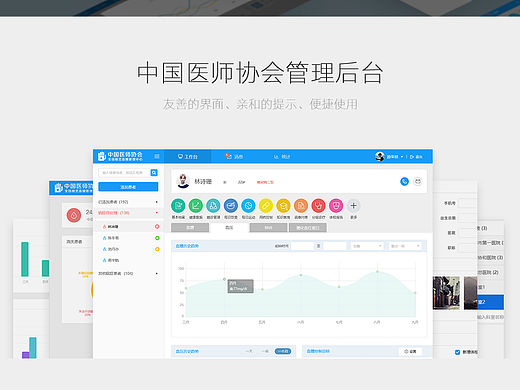Open the statistics tab in top bar
Image resolution: width=520 pixels, height=390 pixels.
coord(282,156)
